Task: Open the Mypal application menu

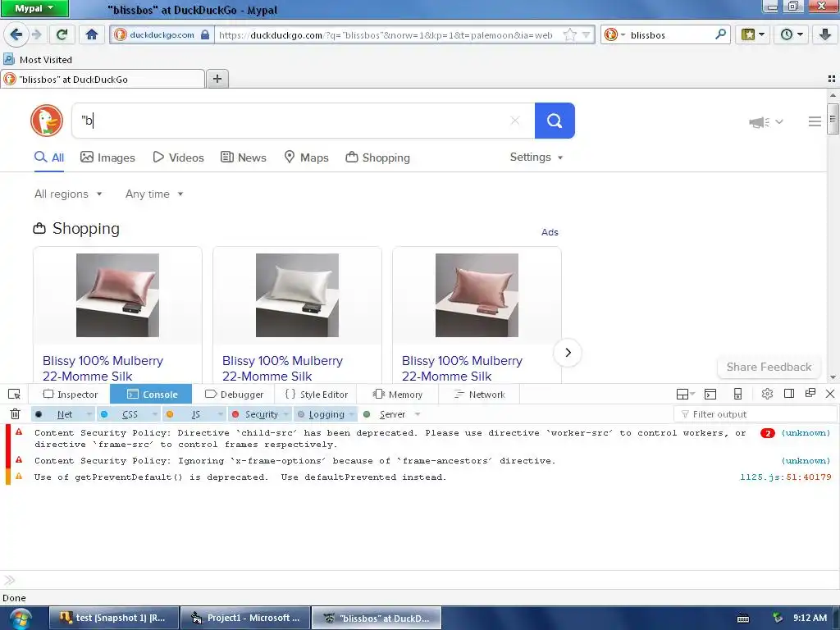Action: [x=34, y=8]
